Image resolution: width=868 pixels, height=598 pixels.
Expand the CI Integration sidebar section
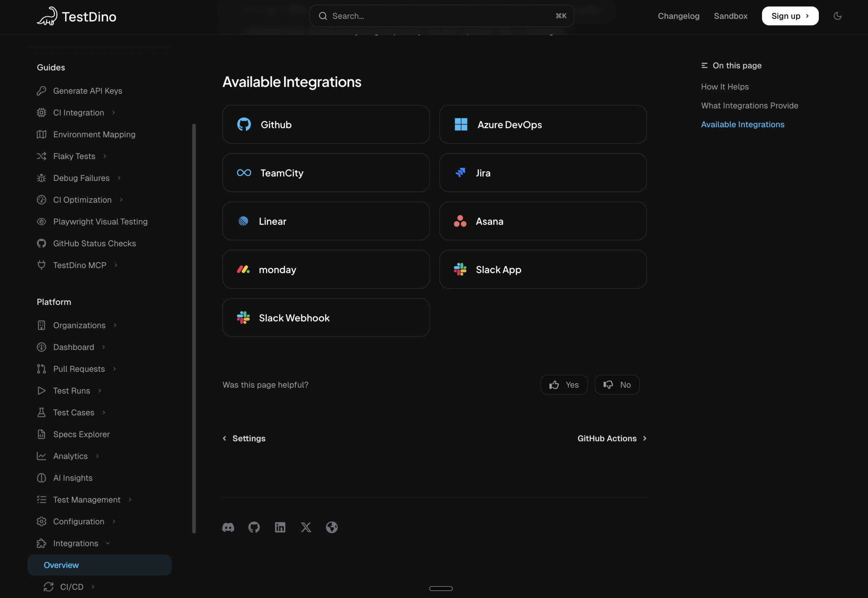pos(114,112)
